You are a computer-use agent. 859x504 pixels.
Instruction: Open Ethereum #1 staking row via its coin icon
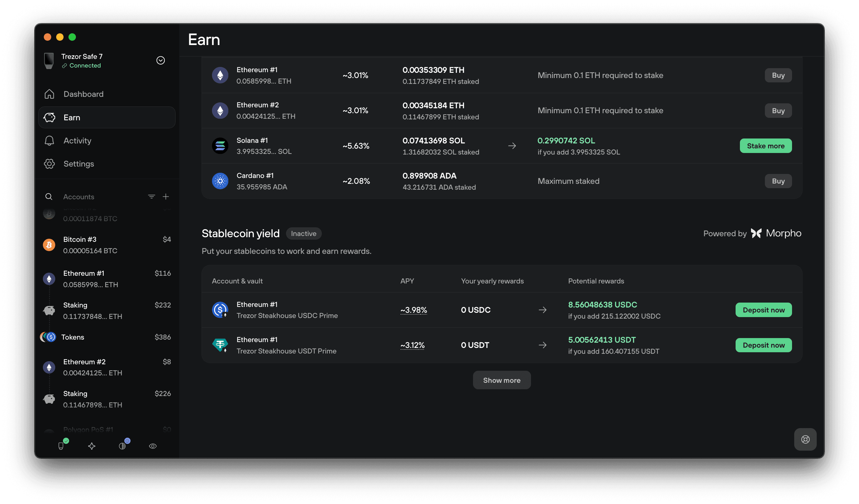220,75
